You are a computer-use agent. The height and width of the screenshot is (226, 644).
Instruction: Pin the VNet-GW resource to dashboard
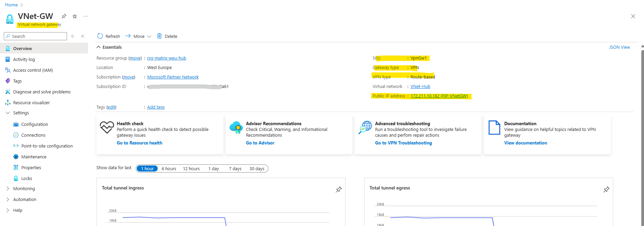[x=64, y=16]
